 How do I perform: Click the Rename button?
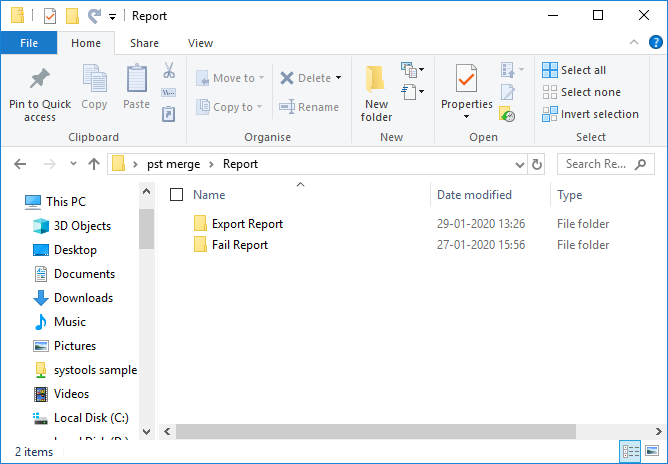pos(309,107)
